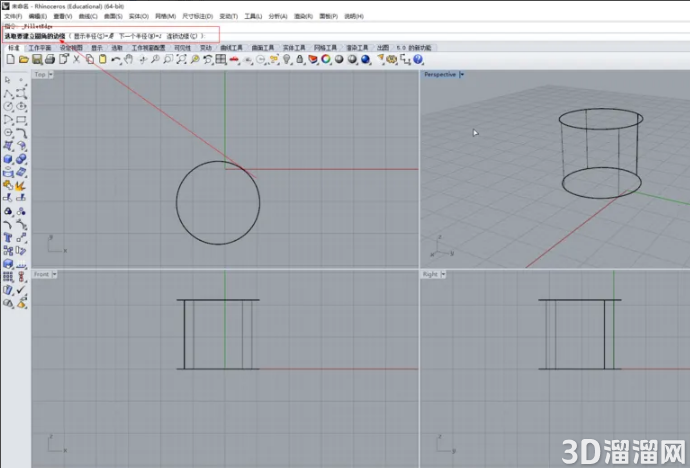Open the color wheel properties icon
The width and height of the screenshot is (690, 468).
coord(326,59)
